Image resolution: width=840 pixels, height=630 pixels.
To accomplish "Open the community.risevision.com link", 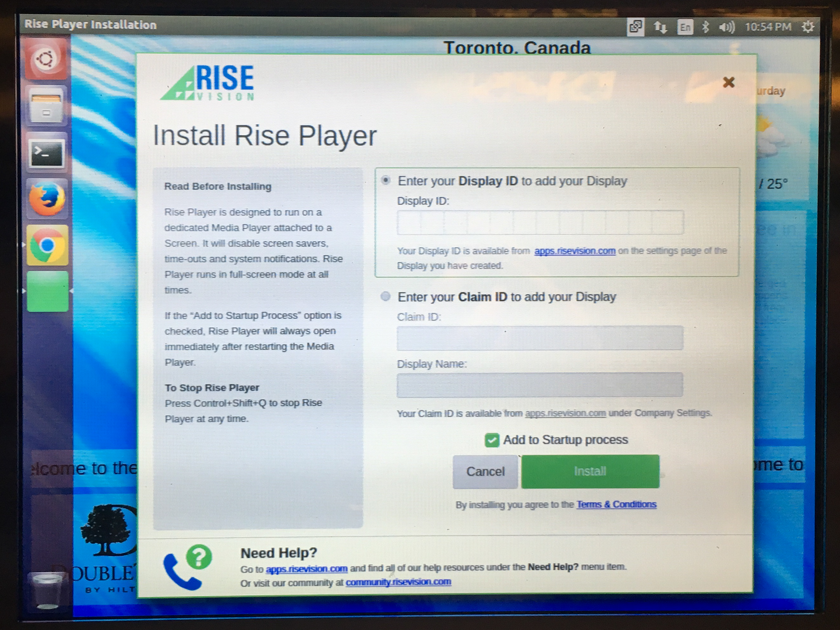I will pos(398,582).
